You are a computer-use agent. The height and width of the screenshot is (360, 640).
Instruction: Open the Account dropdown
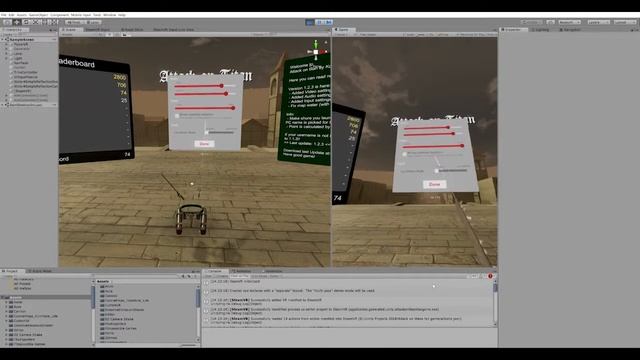[569, 22]
